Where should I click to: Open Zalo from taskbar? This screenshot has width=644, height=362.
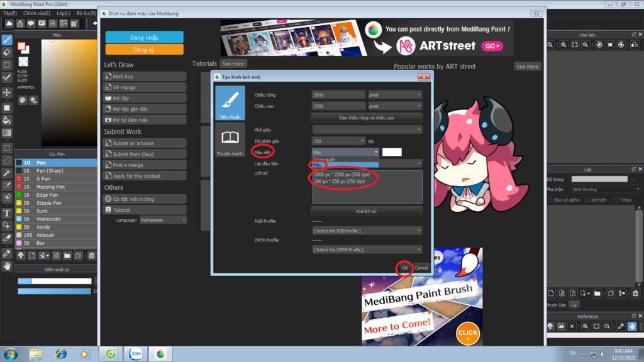(136, 353)
